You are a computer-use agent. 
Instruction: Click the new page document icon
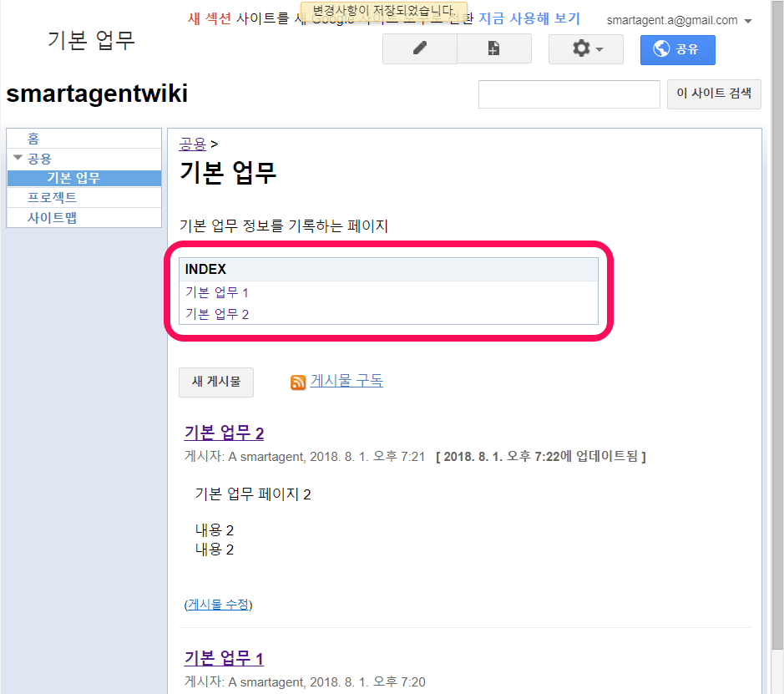click(x=494, y=49)
